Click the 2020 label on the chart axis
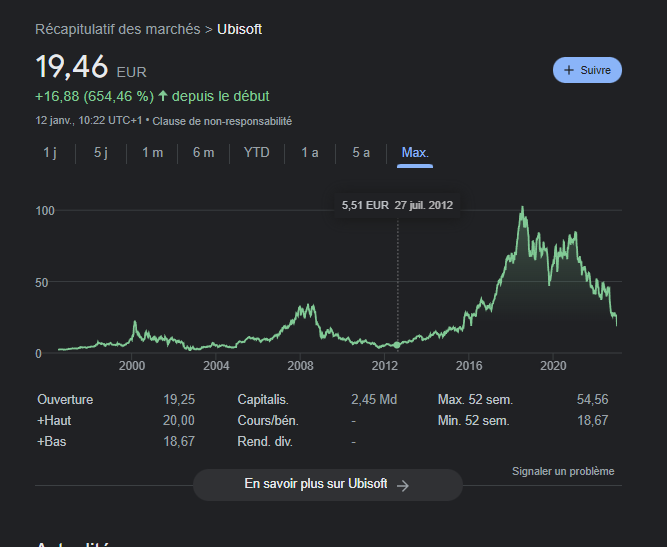 553,366
